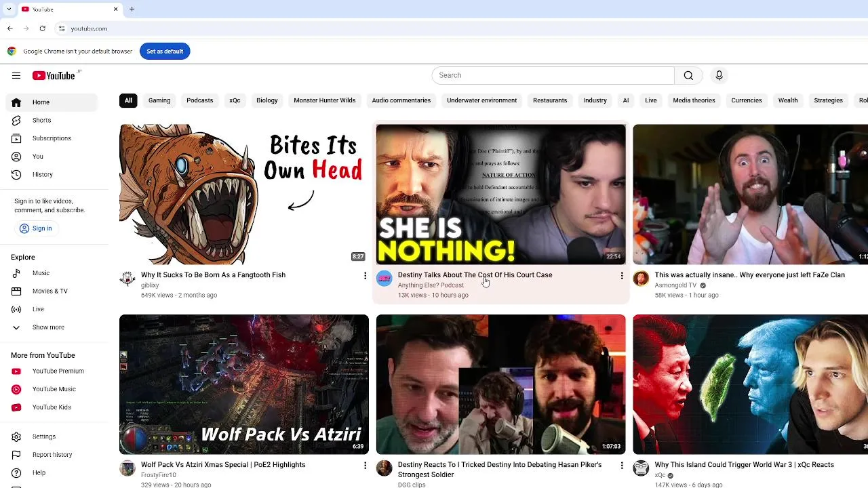Open Chrome tab search dropdown
The image size is (868, 488).
click(x=9, y=9)
